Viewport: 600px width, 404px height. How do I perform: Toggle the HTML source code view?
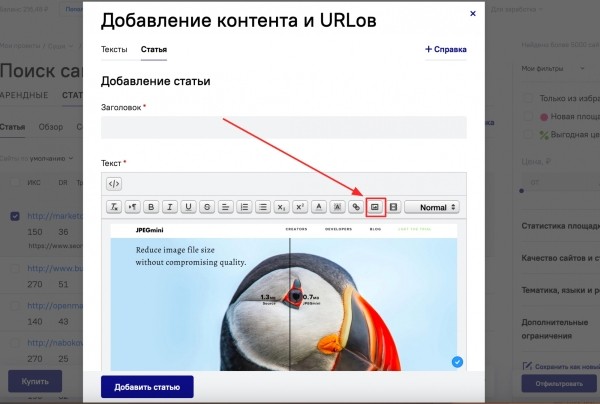(114, 183)
